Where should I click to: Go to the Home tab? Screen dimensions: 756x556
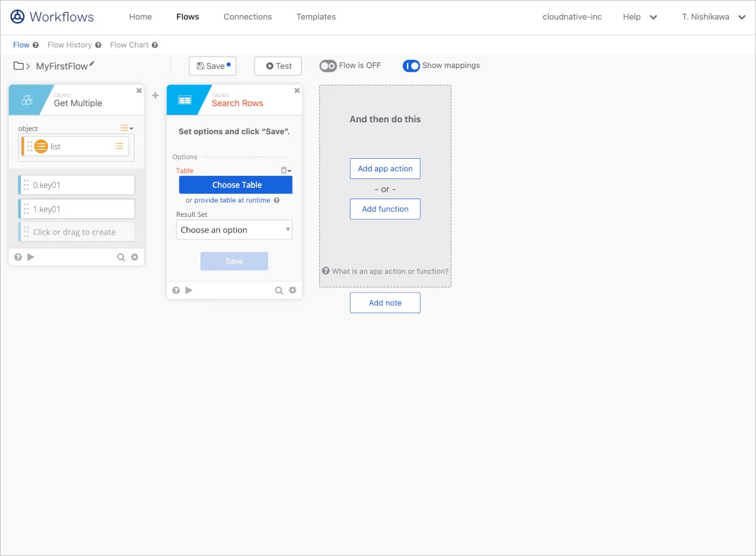coord(140,17)
